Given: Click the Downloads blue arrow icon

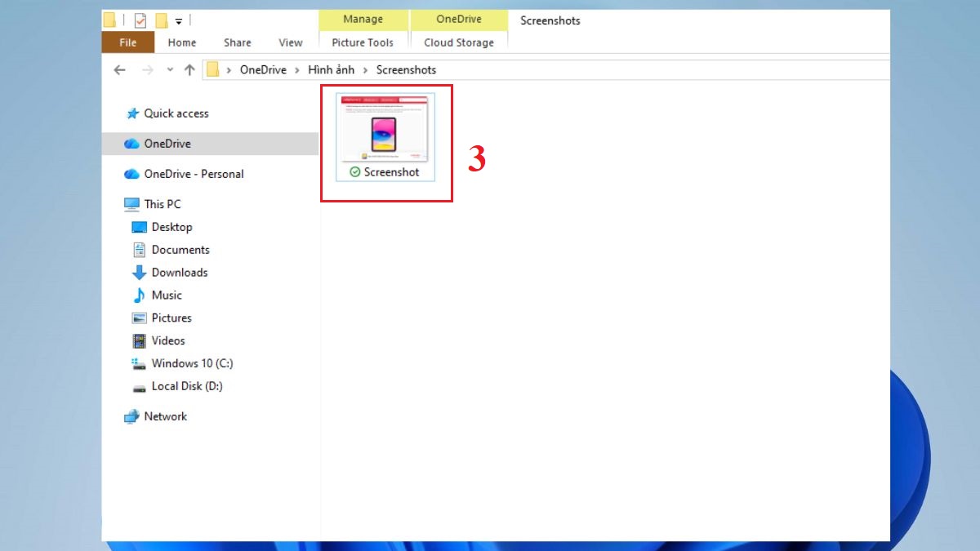Looking at the screenshot, I should (139, 273).
